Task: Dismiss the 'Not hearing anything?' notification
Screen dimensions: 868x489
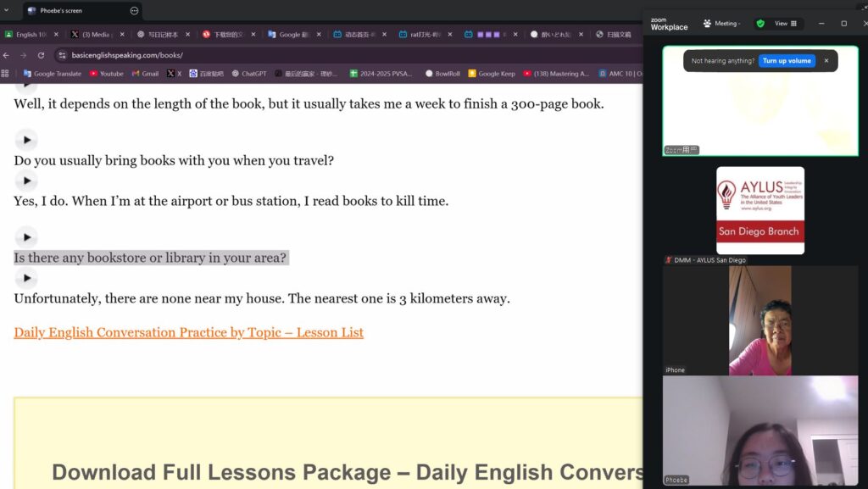Action: pyautogui.click(x=826, y=61)
